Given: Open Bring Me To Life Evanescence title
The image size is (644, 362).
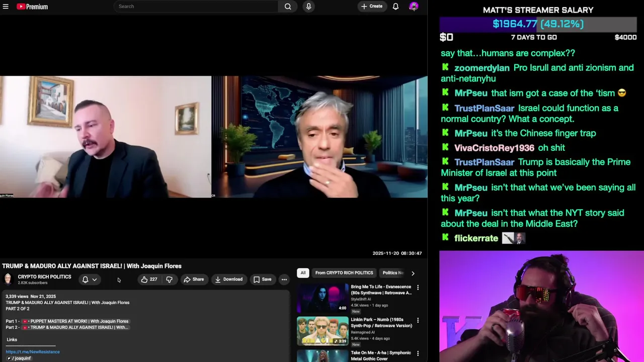Looking at the screenshot, I should 381,290.
